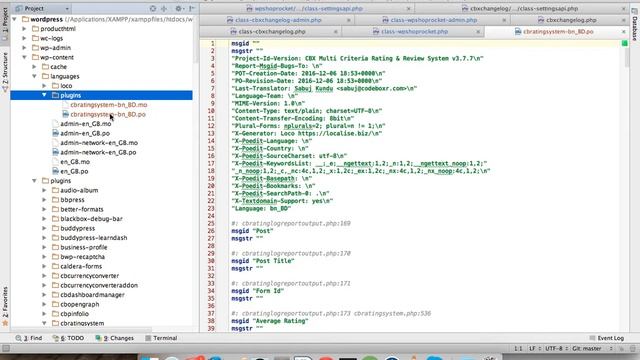Click the 1:1 cursor position indicator
The width and height of the screenshot is (640, 360).
pyautogui.click(x=518, y=349)
